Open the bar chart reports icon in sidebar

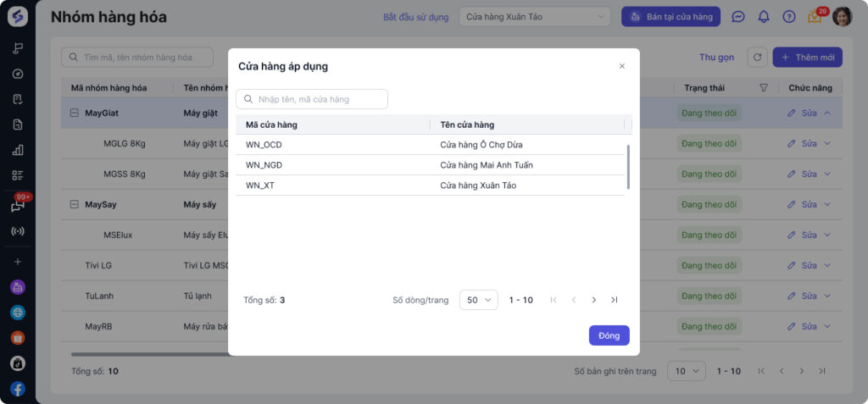click(18, 150)
